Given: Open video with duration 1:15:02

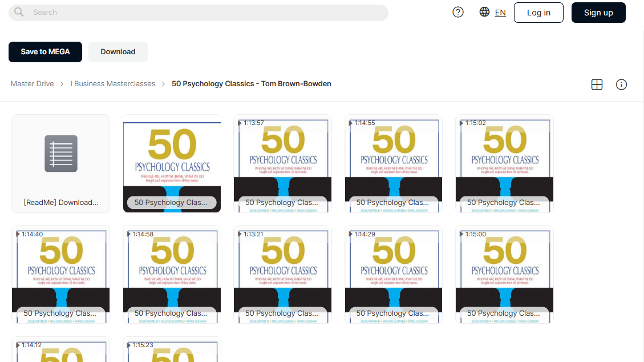Looking at the screenshot, I should [504, 163].
